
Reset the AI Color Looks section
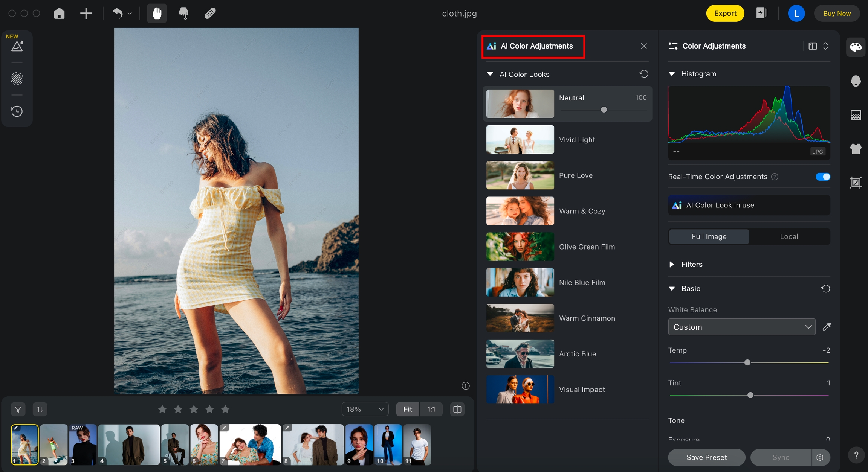pyautogui.click(x=644, y=74)
